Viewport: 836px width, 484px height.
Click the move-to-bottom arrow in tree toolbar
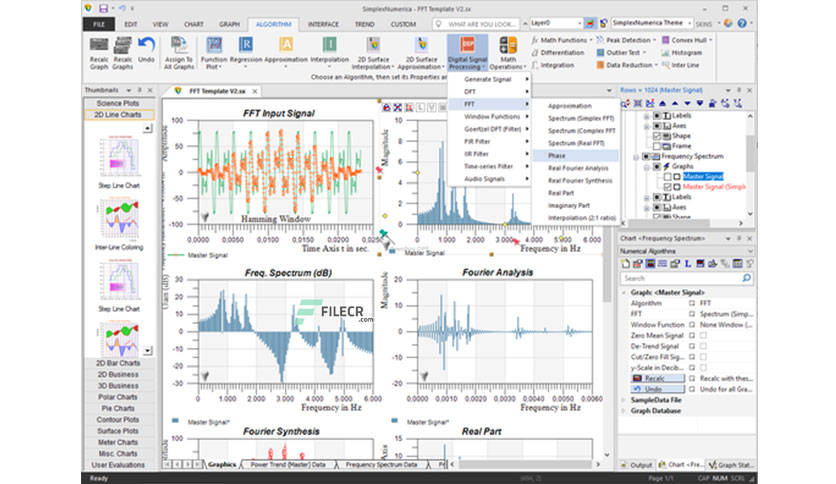pyautogui.click(x=700, y=103)
